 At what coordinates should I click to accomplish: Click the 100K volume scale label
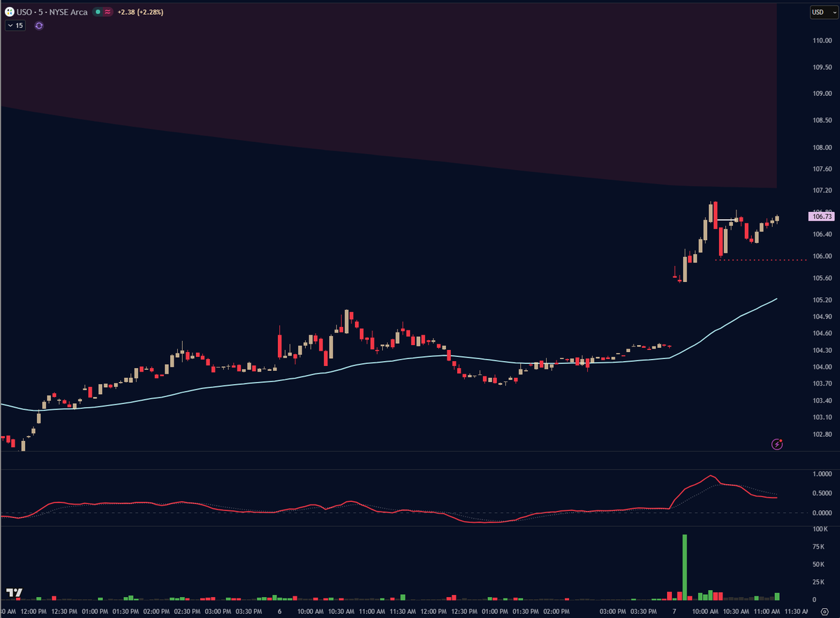pyautogui.click(x=820, y=529)
